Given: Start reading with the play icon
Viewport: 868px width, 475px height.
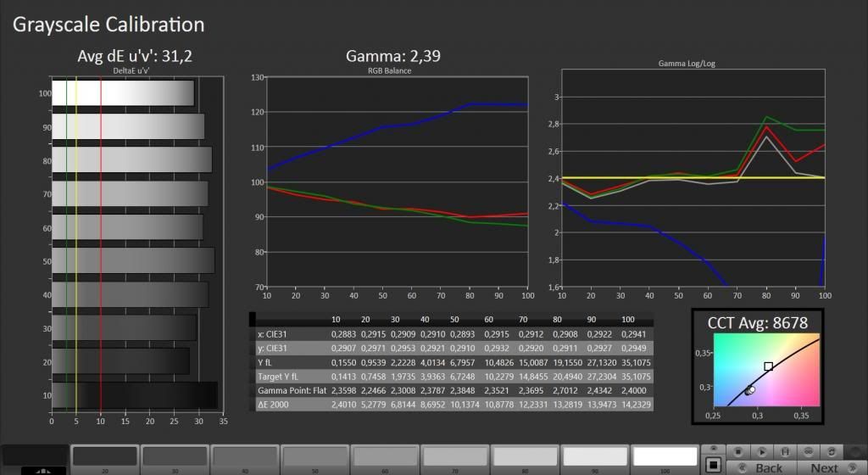Looking at the screenshot, I should pyautogui.click(x=762, y=452).
